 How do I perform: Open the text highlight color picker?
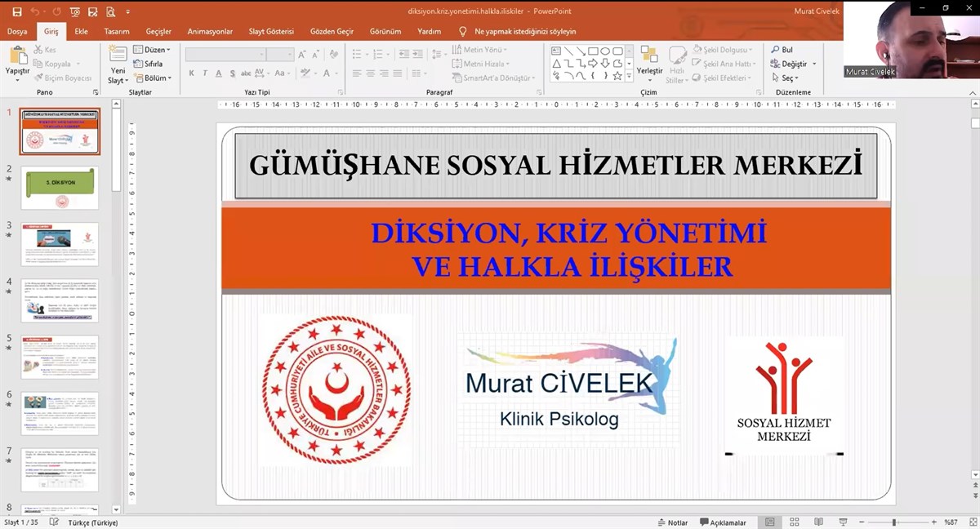tap(306, 73)
